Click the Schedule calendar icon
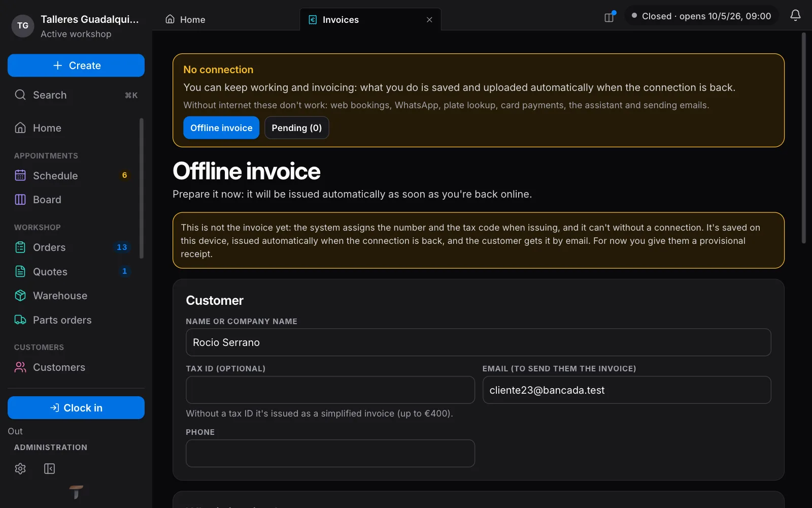Screen dimensions: 812x508 coord(20,176)
